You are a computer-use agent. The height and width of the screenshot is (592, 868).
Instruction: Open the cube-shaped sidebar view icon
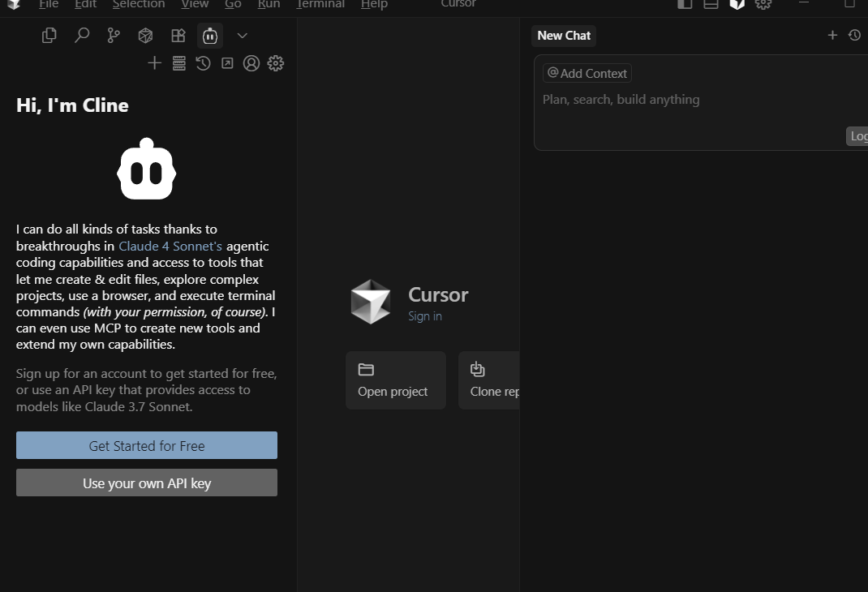coord(145,36)
